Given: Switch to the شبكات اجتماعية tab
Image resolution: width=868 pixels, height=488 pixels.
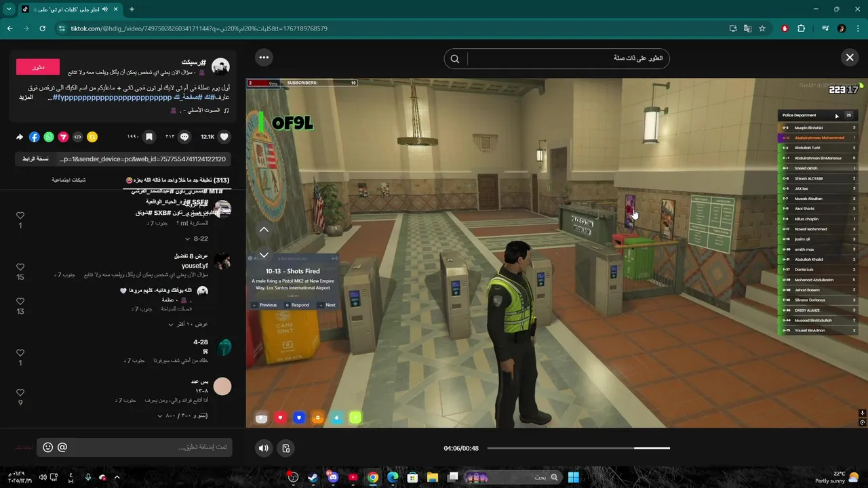Looking at the screenshot, I should point(68,180).
